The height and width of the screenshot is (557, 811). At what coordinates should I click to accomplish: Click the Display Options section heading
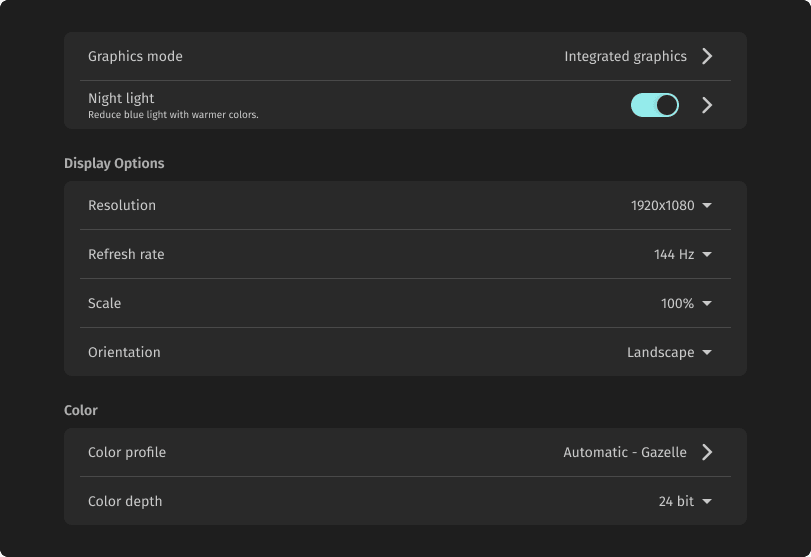[114, 163]
